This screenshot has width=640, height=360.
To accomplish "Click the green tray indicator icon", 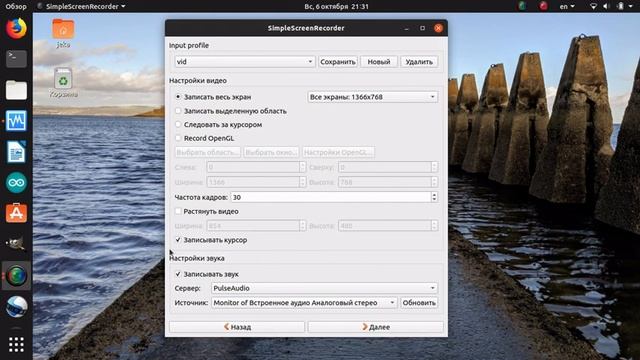I will click(x=522, y=6).
